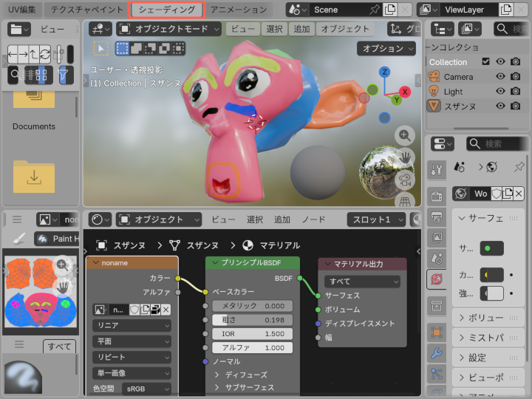Open the Tool properties tab icon

[437, 170]
